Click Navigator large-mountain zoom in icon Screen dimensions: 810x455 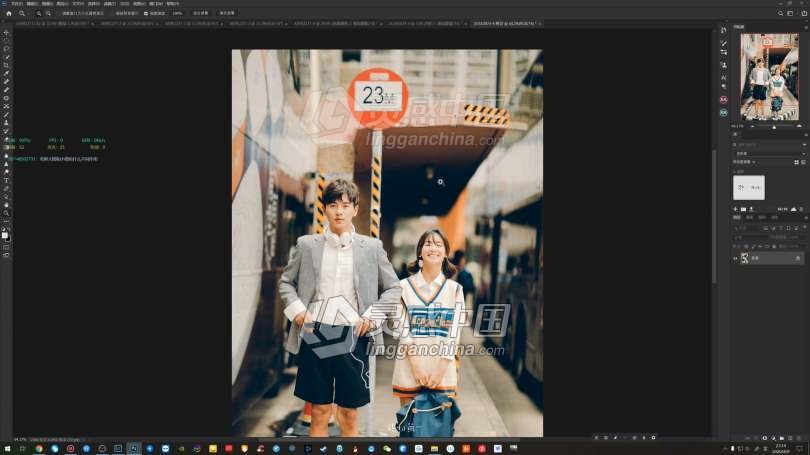(x=800, y=126)
